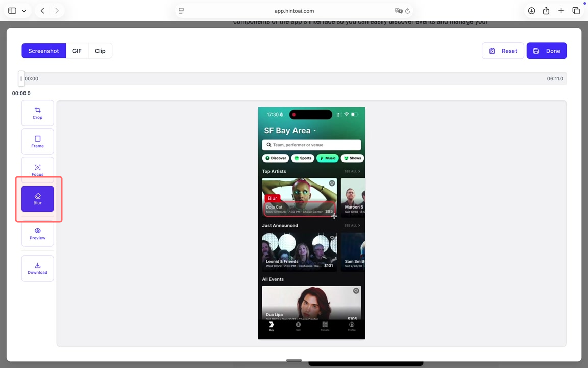Expand the sidebar tab group dropdown arrow
The width and height of the screenshot is (588, 368).
[24, 11]
